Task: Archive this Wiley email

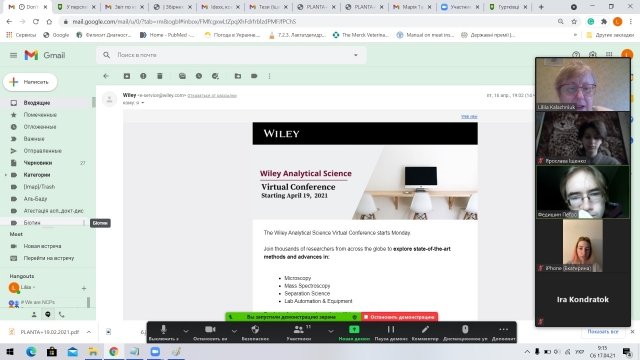Action: pos(127,76)
